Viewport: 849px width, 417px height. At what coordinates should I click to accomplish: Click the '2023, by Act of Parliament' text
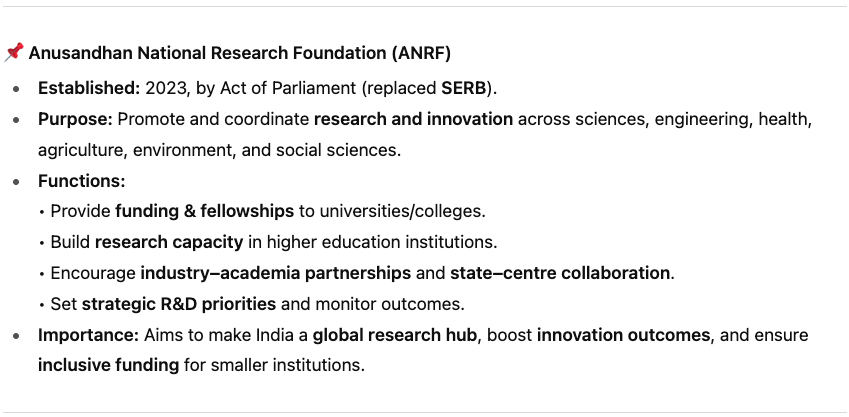(x=251, y=88)
